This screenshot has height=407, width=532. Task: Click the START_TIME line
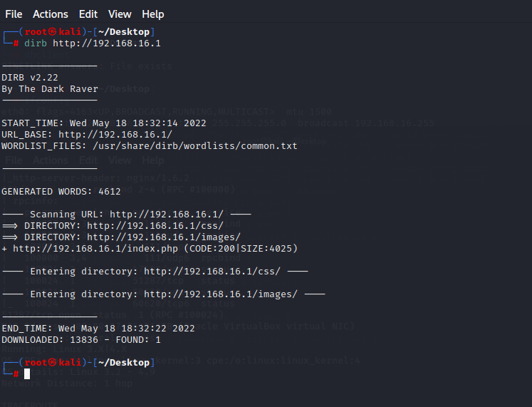point(104,123)
